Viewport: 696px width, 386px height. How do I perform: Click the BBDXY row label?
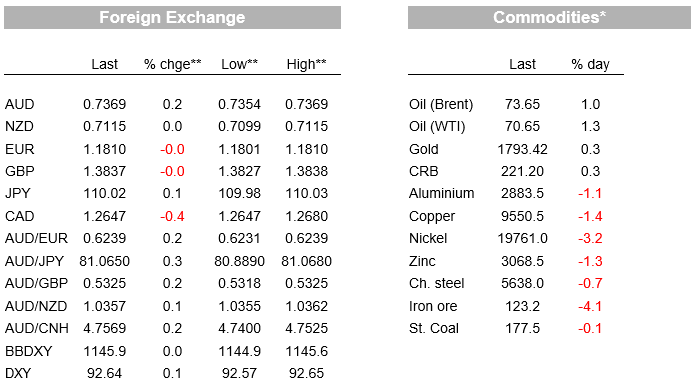pos(28,351)
